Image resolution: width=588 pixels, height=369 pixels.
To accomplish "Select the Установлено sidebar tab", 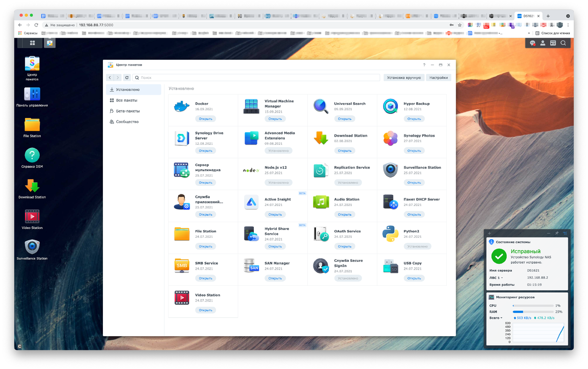I will pyautogui.click(x=134, y=90).
